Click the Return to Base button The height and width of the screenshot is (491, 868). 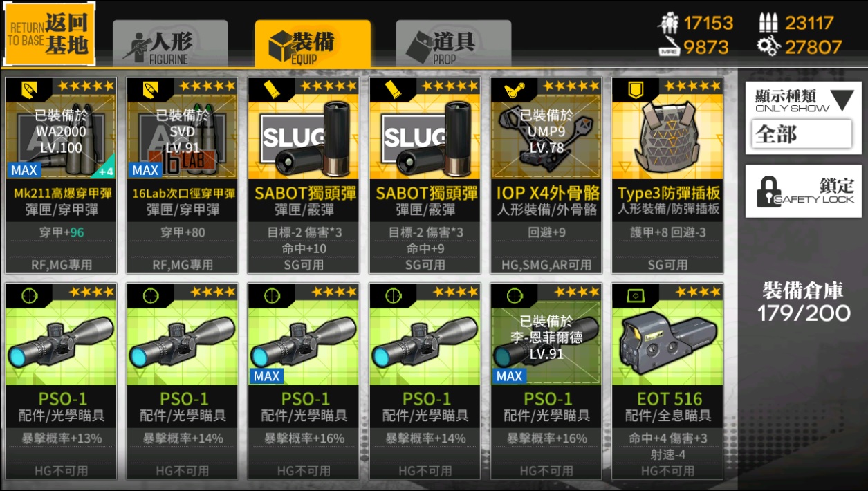[x=49, y=33]
